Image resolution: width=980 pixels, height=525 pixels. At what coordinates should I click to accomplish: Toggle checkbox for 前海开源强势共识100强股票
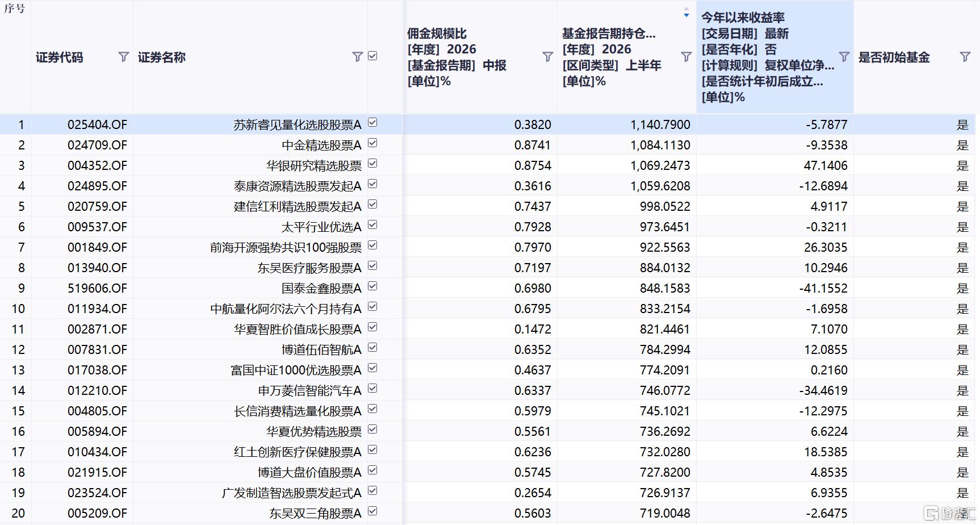click(372, 245)
